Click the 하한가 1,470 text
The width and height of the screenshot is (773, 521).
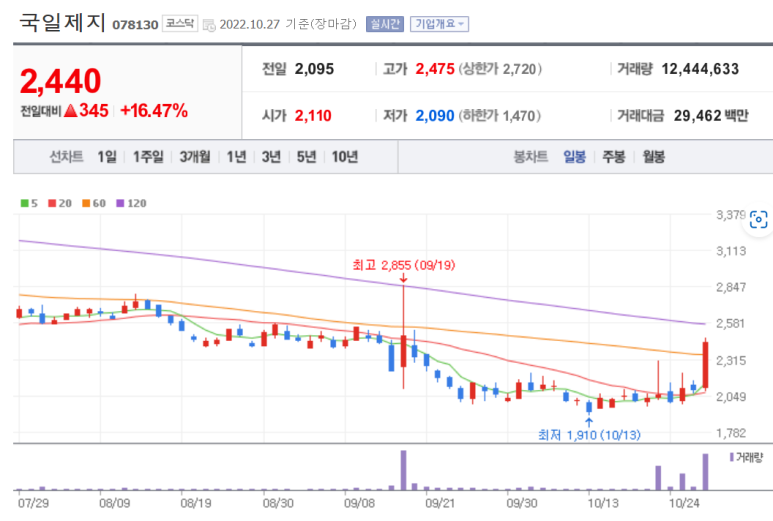pyautogui.click(x=499, y=115)
